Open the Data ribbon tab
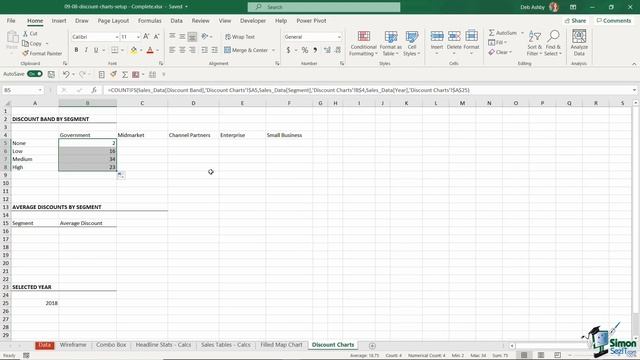This screenshot has height=360, width=640. tap(176, 20)
